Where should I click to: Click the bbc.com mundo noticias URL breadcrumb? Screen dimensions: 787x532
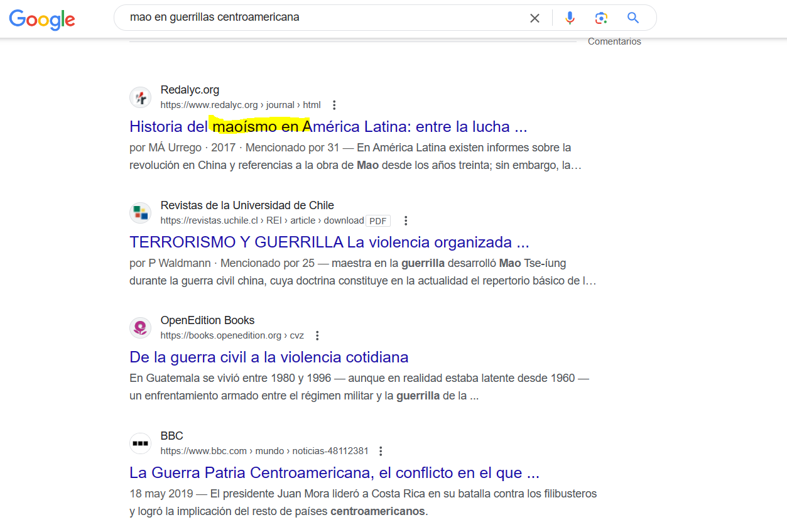pyautogui.click(x=264, y=451)
